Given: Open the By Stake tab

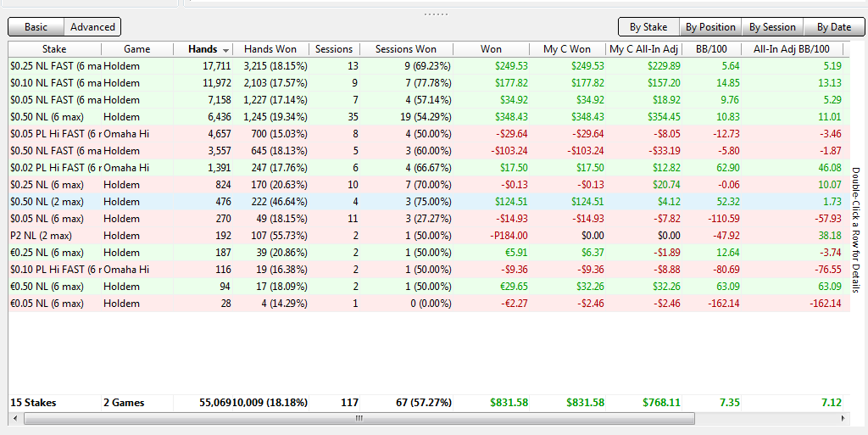Looking at the screenshot, I should coord(648,26).
